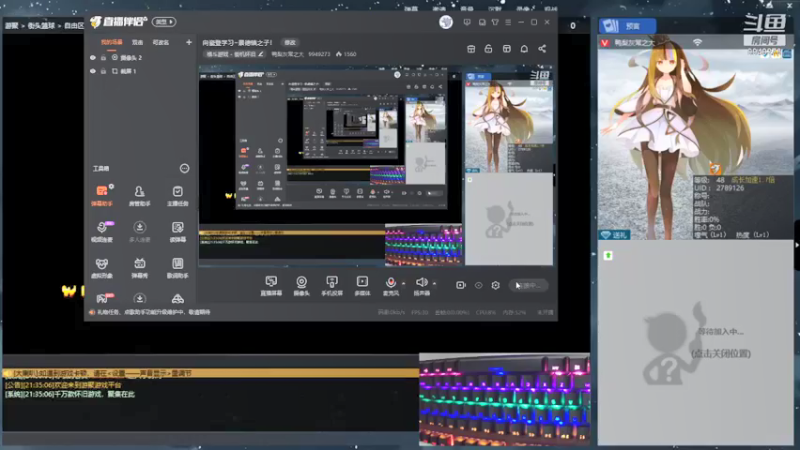Image resolution: width=800 pixels, height=450 pixels.
Task: Lock the 截屏 1 source
Action: 104,71
